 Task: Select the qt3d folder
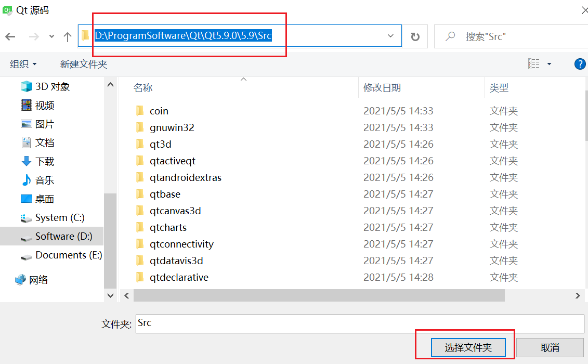point(160,145)
